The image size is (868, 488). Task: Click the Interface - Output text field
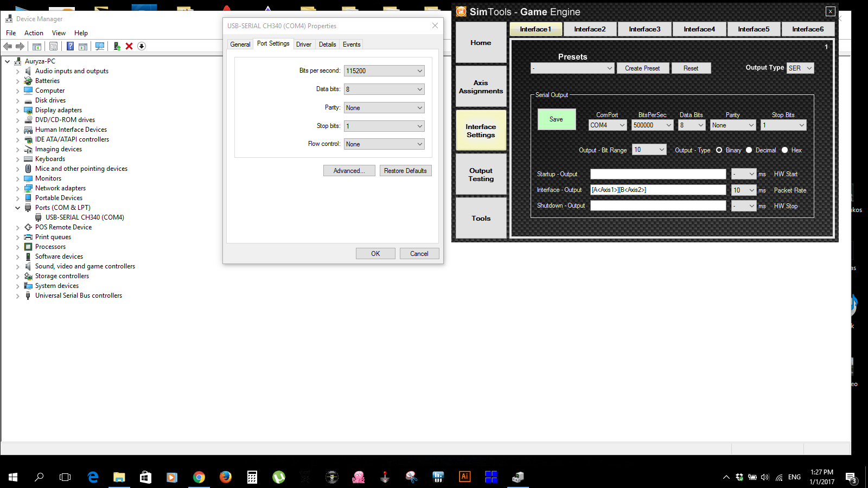pyautogui.click(x=658, y=190)
